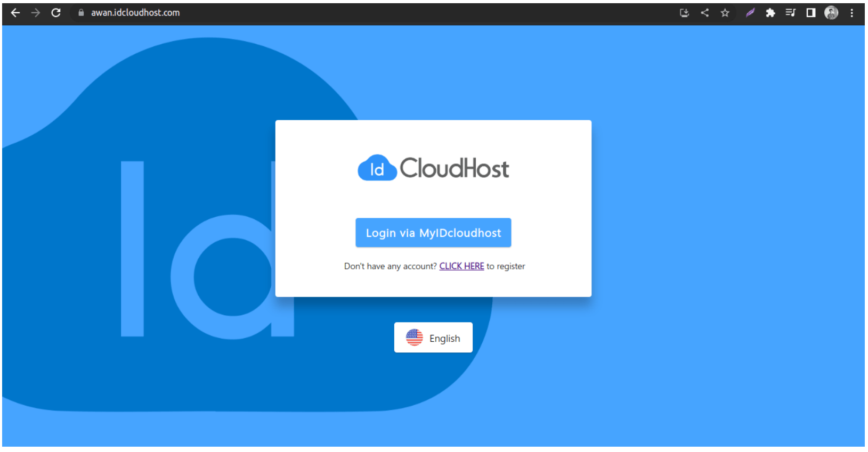Image resolution: width=868 pixels, height=452 pixels.
Task: Reload the awan.idcloudhost.com page
Action: coord(56,13)
